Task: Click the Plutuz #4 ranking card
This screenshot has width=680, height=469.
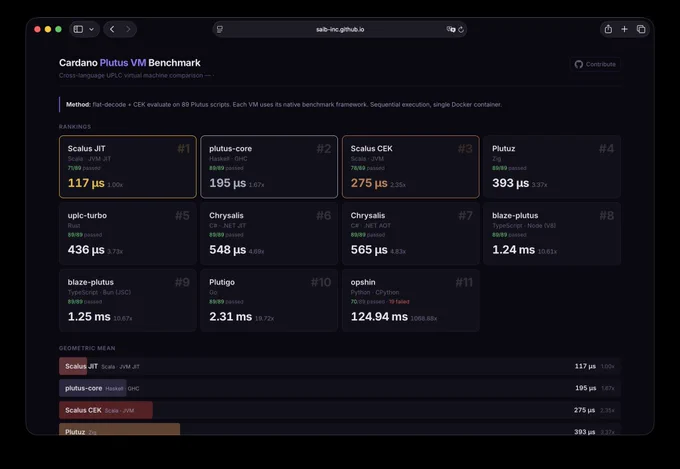Action: [552, 167]
